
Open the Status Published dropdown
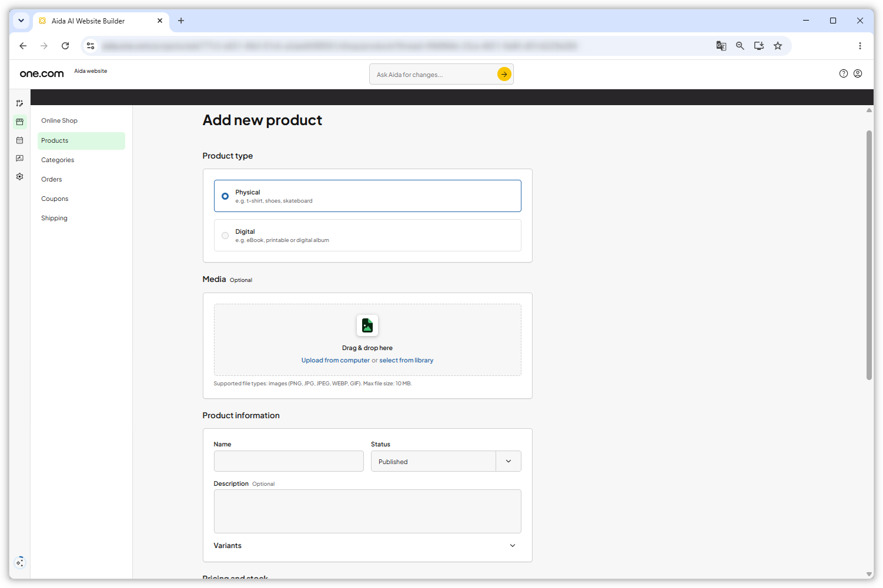[446, 461]
